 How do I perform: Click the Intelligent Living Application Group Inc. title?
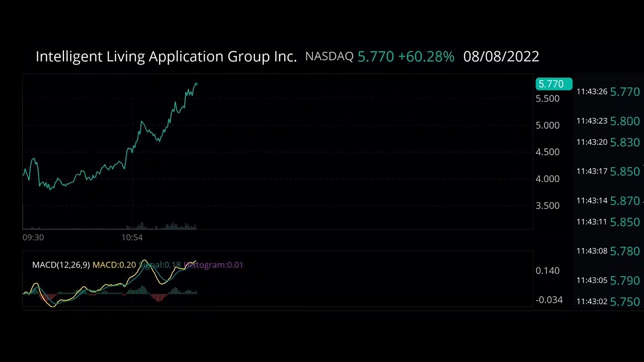click(x=166, y=57)
